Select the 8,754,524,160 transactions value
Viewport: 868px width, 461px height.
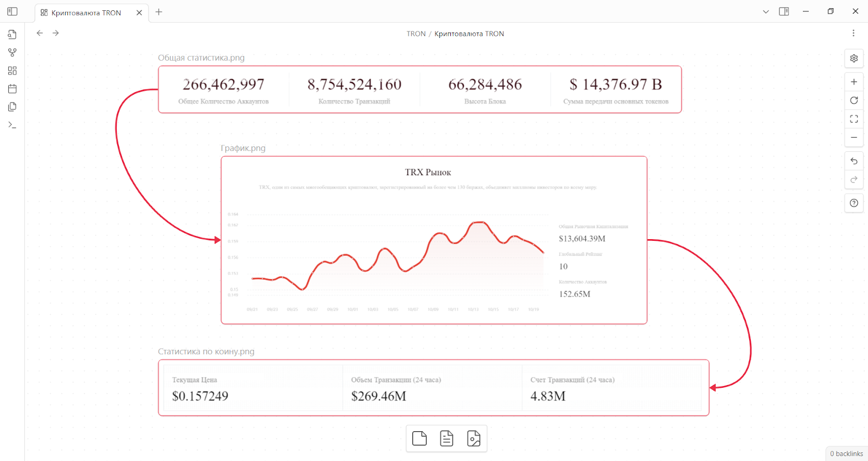[x=354, y=85]
